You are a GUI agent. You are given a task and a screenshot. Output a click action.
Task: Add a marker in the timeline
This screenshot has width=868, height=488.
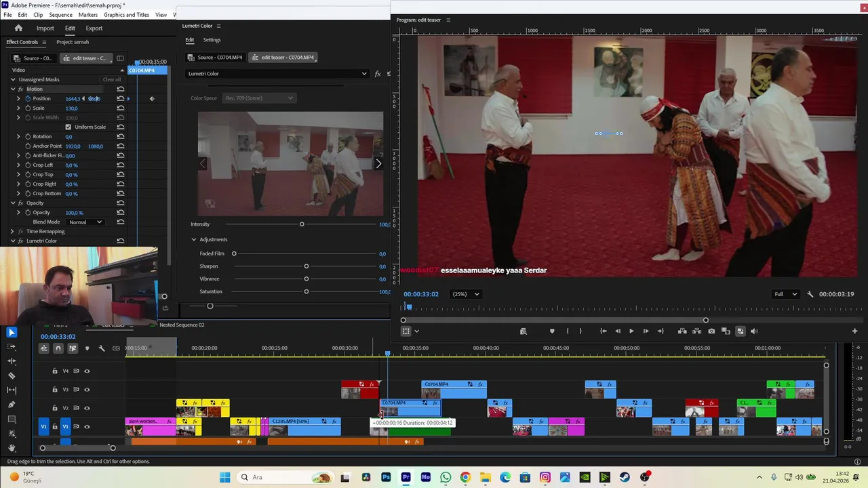pyautogui.click(x=87, y=348)
